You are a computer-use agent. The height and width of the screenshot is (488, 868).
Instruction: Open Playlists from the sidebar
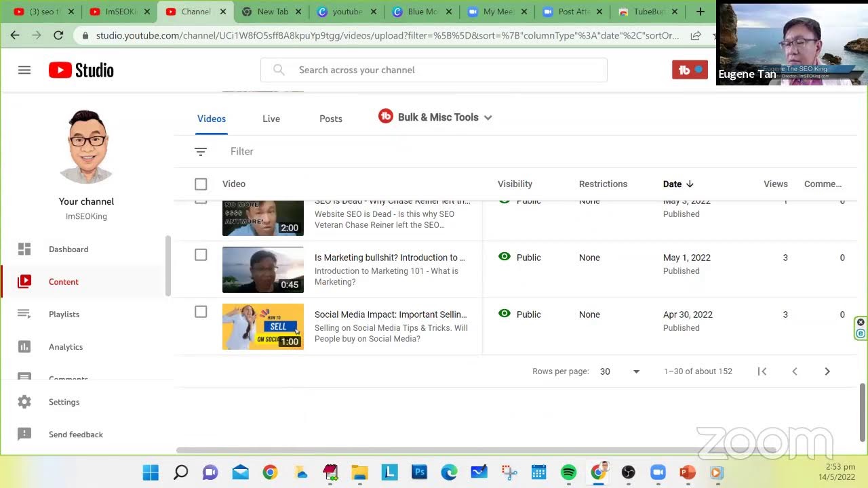64,314
